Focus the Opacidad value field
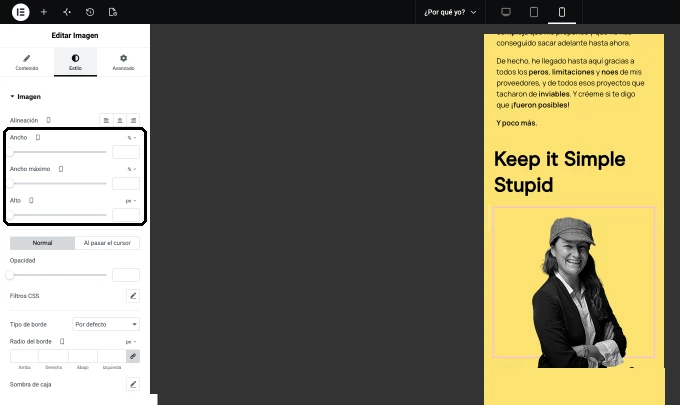 click(126, 274)
